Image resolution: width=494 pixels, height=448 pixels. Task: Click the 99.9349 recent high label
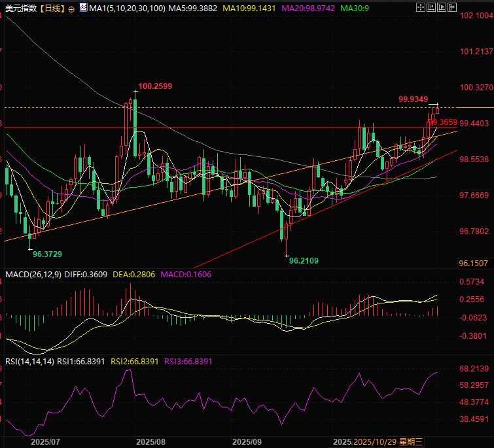[x=412, y=99]
